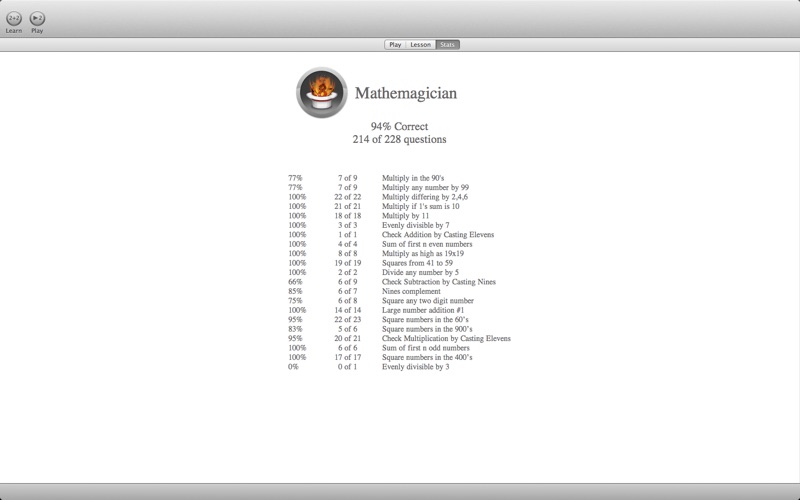The image size is (800, 500).
Task: Select 'Evenly divisible by 7' row
Action: pyautogui.click(x=415, y=225)
